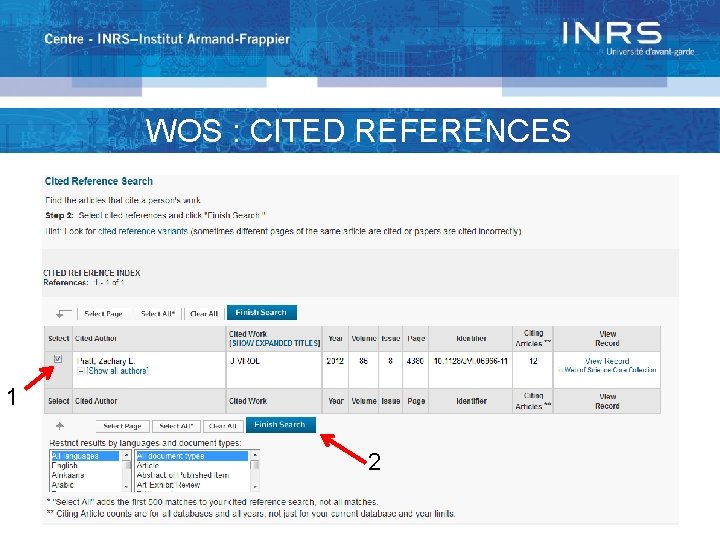Image resolution: width=720 pixels, height=540 pixels.
Task: Open the Show all authors link
Action: click(118, 371)
